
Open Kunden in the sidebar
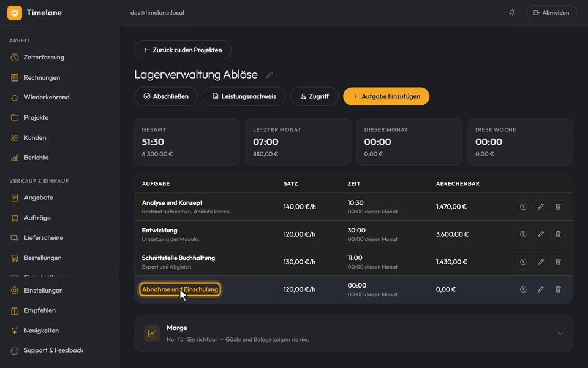[35, 137]
